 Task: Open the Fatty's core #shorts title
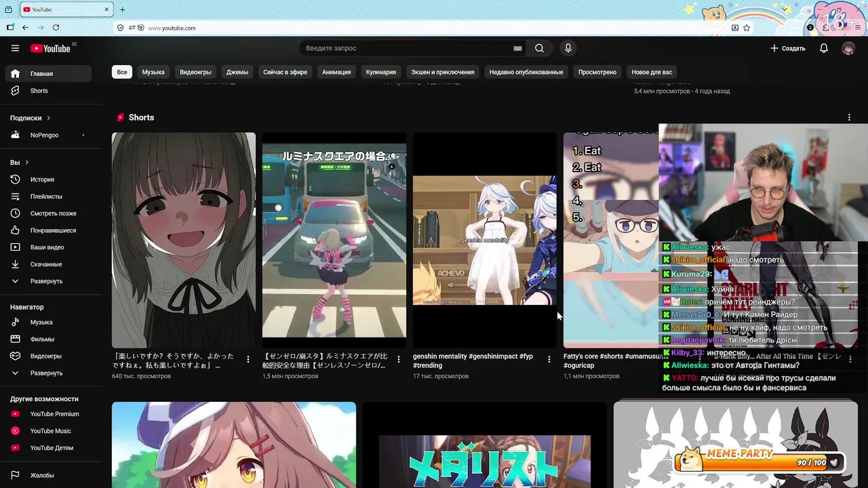(x=610, y=361)
